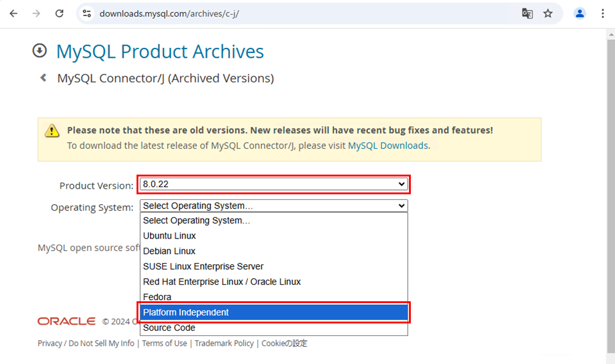The image size is (615, 364).
Task: Click the 'Operating System:' label
Action: (92, 207)
